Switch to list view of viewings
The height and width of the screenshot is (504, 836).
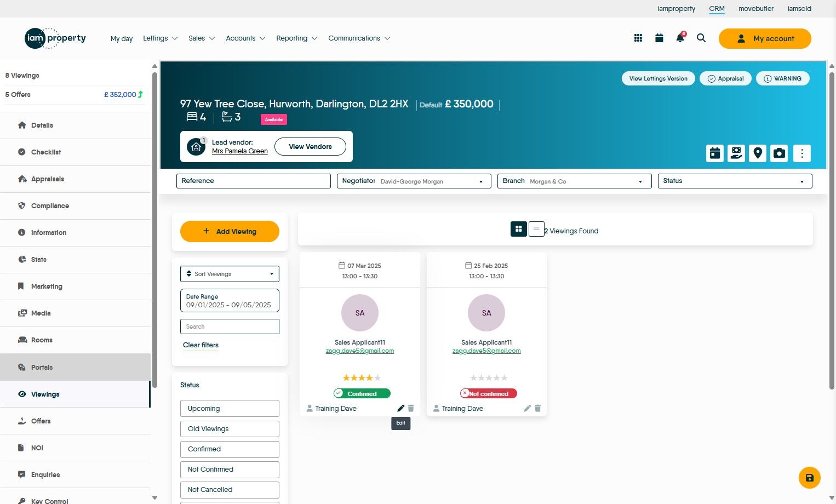(536, 229)
